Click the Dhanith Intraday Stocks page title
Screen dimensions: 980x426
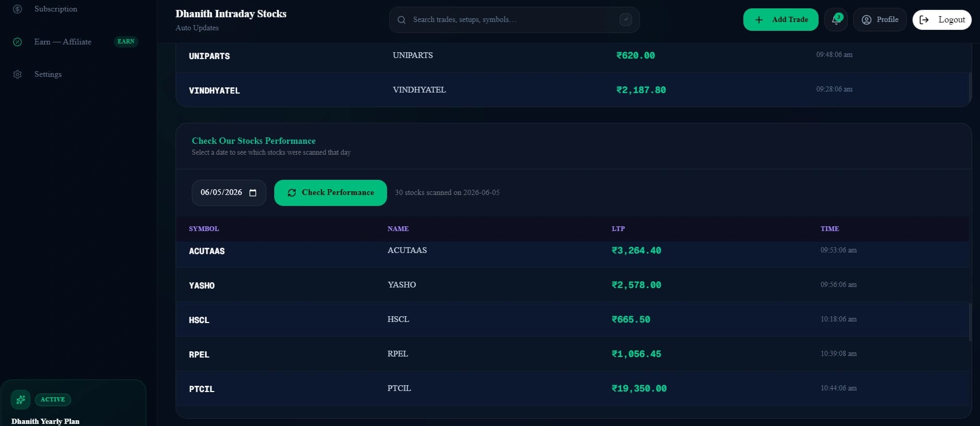[231, 14]
